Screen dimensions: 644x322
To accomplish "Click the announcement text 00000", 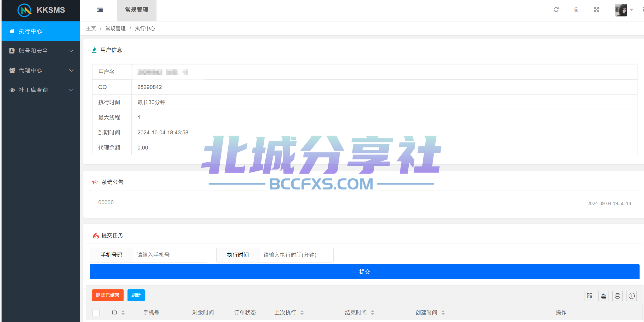I will (x=106, y=202).
